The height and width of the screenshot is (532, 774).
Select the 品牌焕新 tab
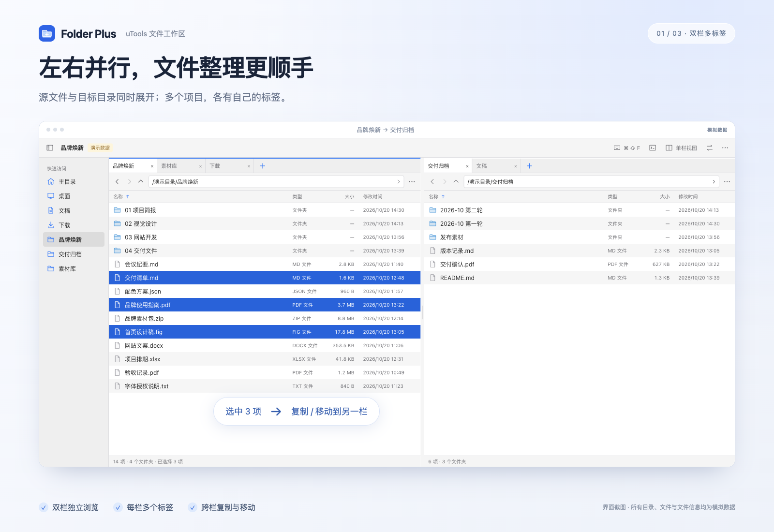[133, 166]
